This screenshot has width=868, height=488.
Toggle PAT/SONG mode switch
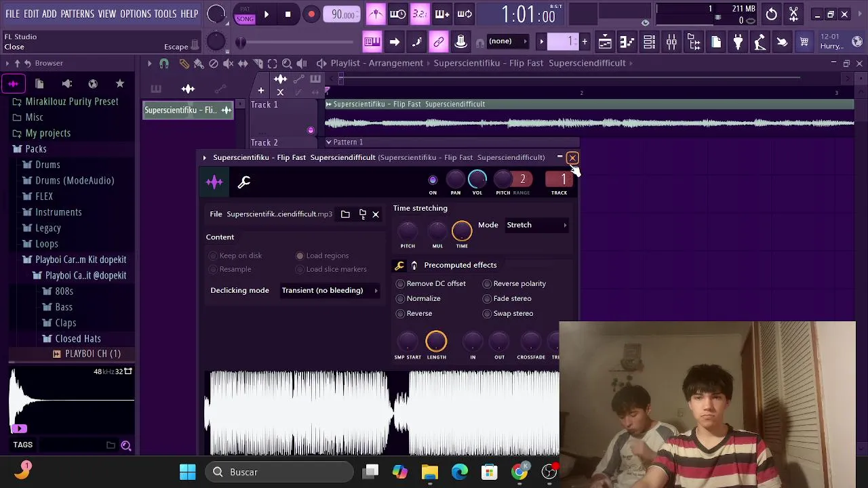[x=245, y=14]
